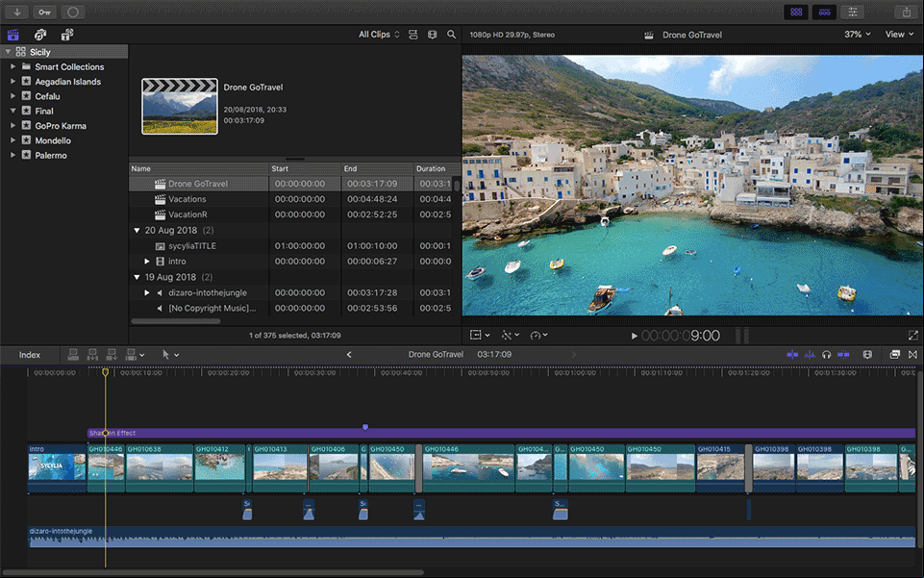924x578 pixels.
Task: Expand the intro clip row
Action: 147,261
